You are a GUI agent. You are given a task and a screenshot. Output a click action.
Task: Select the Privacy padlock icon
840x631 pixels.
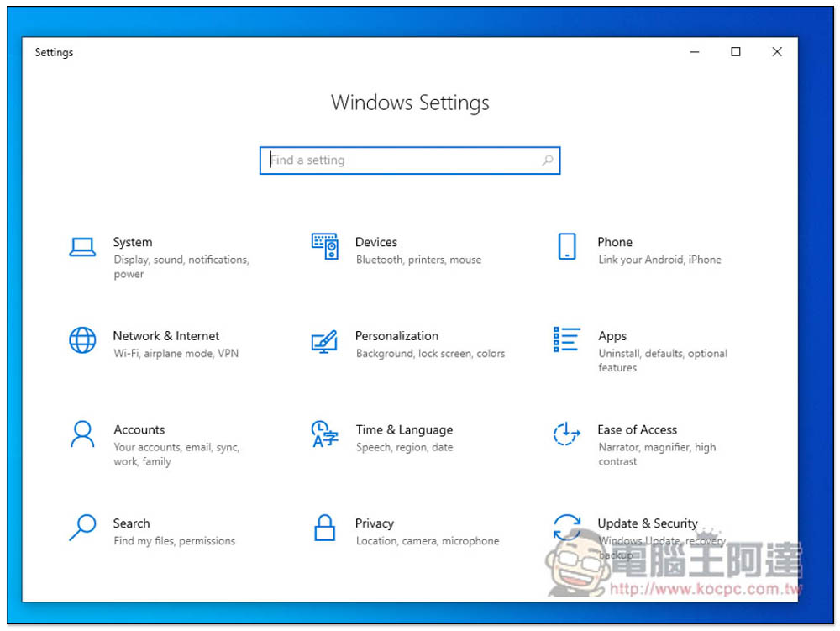tap(324, 528)
